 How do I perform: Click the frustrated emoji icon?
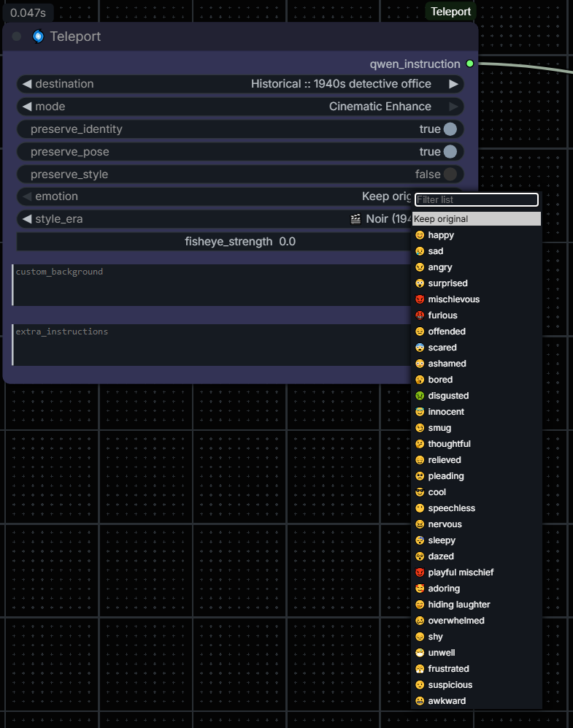pos(420,669)
